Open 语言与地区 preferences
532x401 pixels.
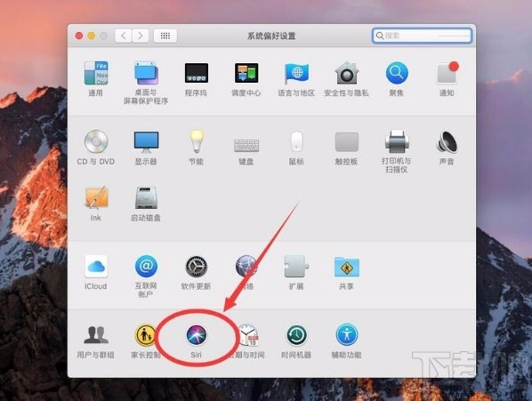(296, 73)
